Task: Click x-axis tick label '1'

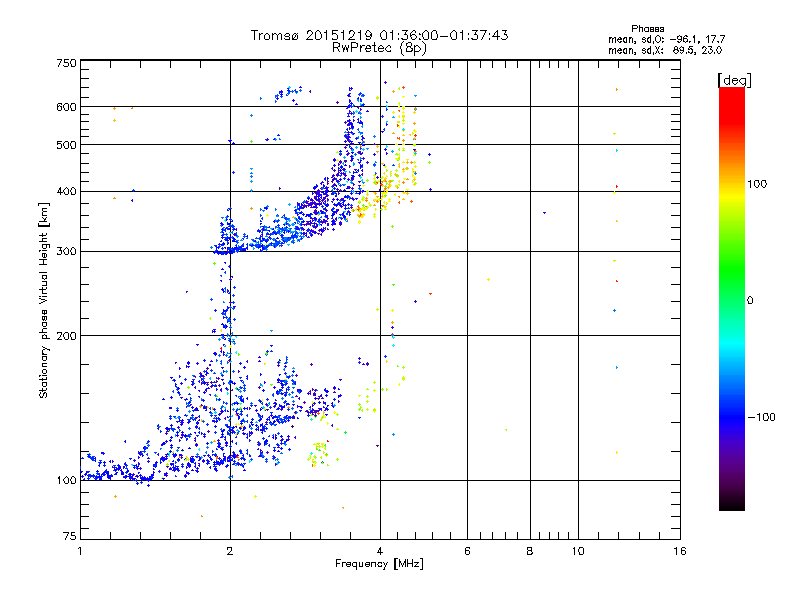Action: tap(80, 551)
